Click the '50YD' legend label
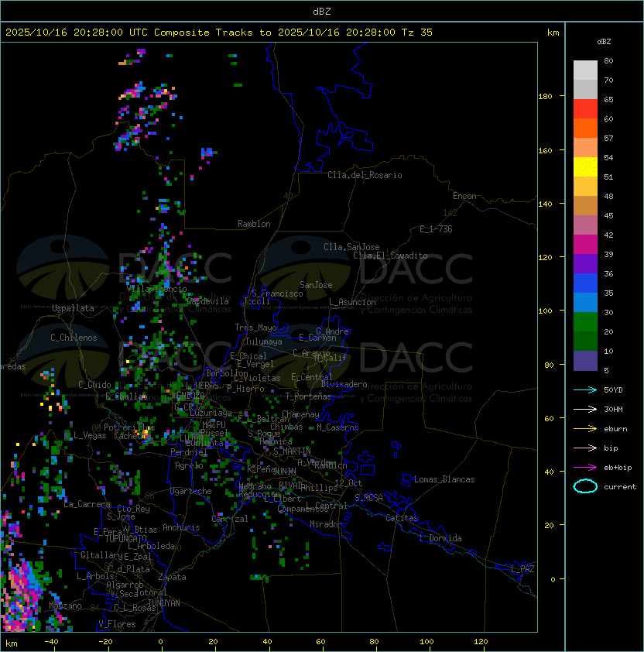This screenshot has width=644, height=652. (x=613, y=390)
